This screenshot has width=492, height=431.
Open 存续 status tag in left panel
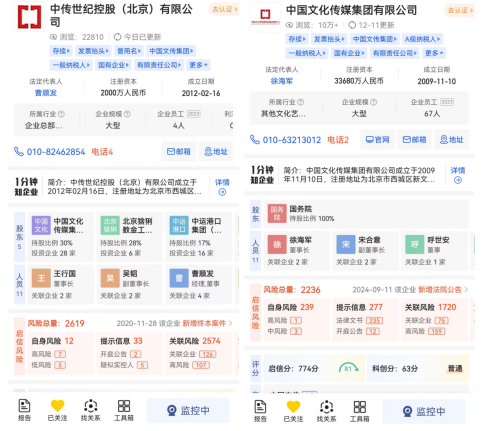click(x=61, y=51)
